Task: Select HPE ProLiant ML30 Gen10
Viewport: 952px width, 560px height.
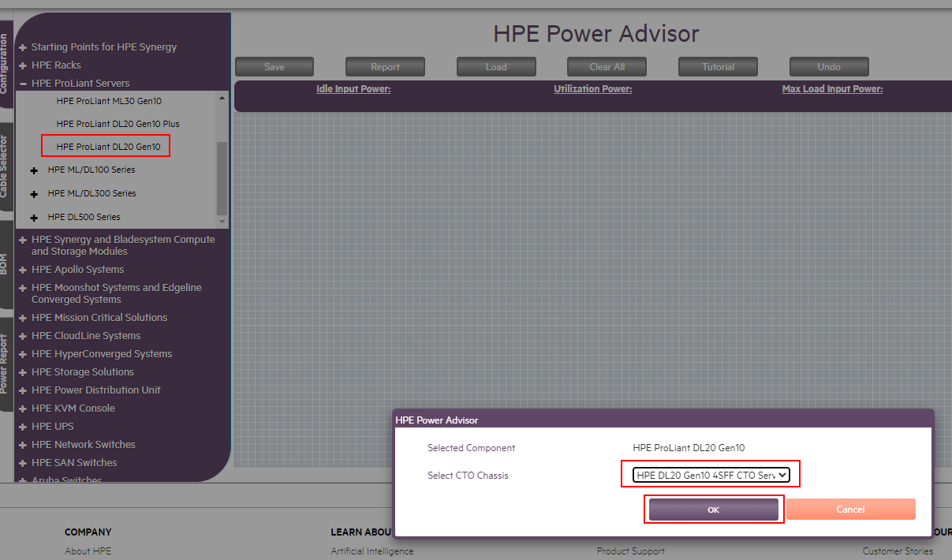Action: [x=109, y=101]
